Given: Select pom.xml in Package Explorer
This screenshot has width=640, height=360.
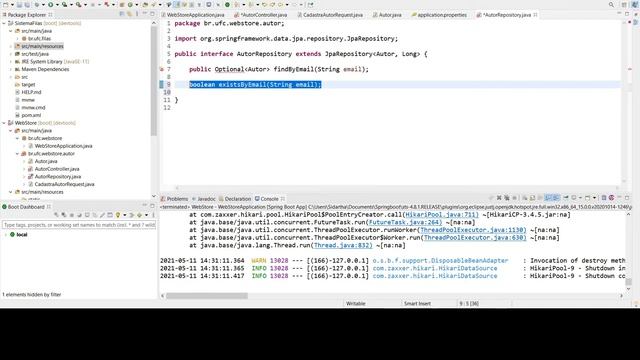Looking at the screenshot, I should tap(31, 116).
